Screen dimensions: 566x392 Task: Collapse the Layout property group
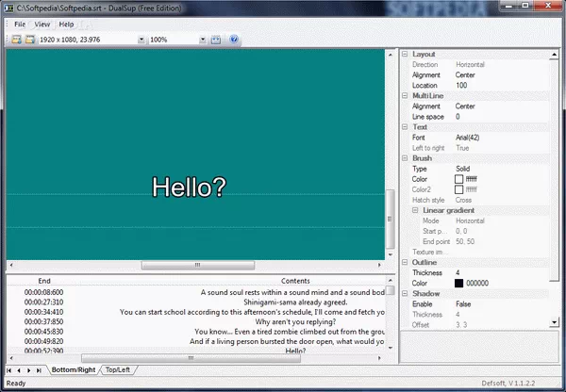tap(406, 54)
